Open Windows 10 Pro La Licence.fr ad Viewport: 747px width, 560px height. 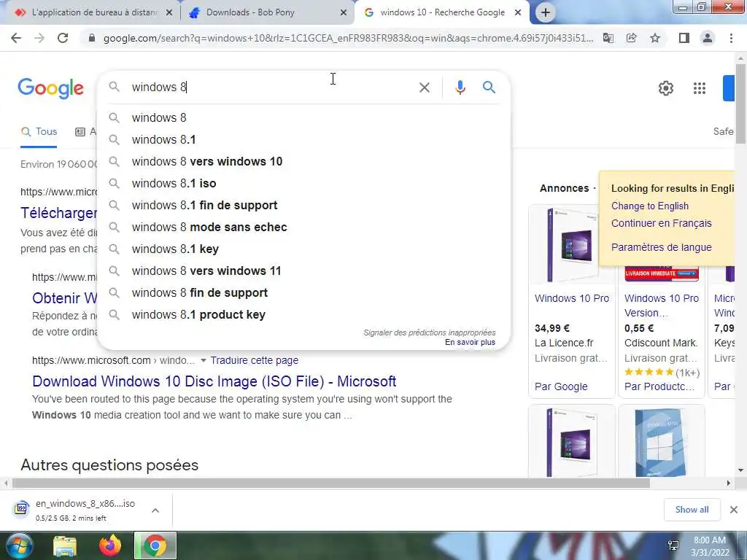(572, 301)
